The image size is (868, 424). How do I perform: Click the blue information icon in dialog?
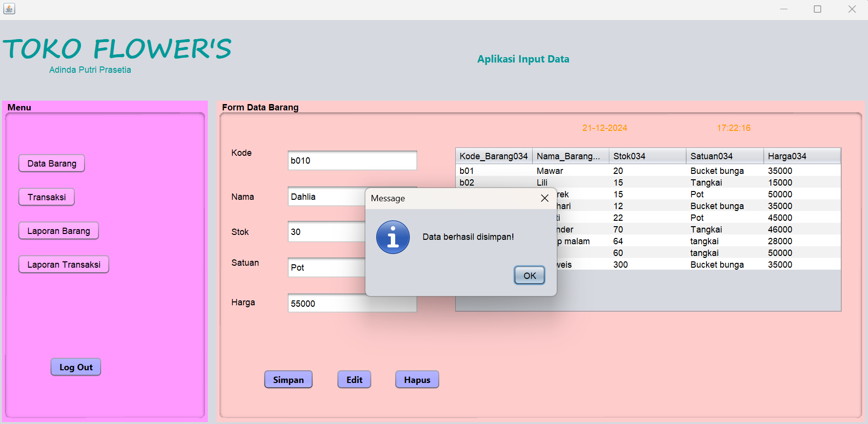pos(393,237)
